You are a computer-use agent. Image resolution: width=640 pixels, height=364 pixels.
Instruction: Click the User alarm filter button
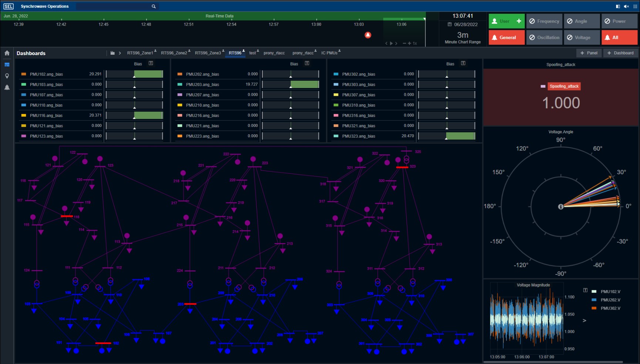(506, 21)
